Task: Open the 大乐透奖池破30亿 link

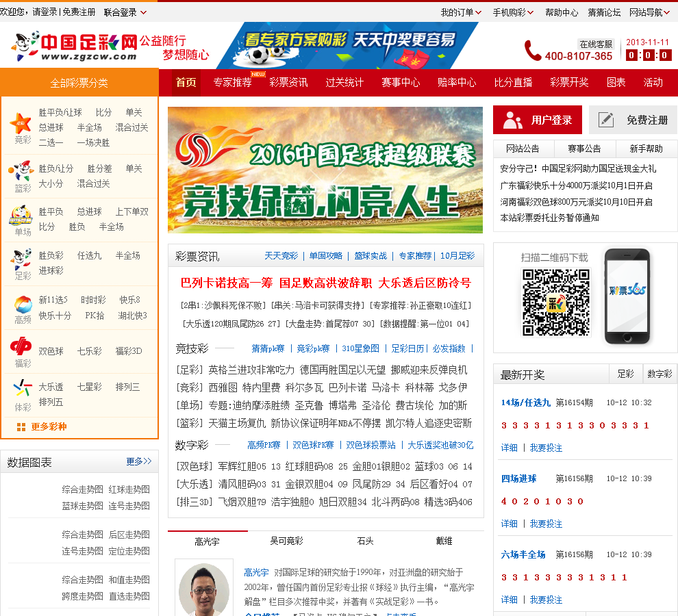Action: 440,445
